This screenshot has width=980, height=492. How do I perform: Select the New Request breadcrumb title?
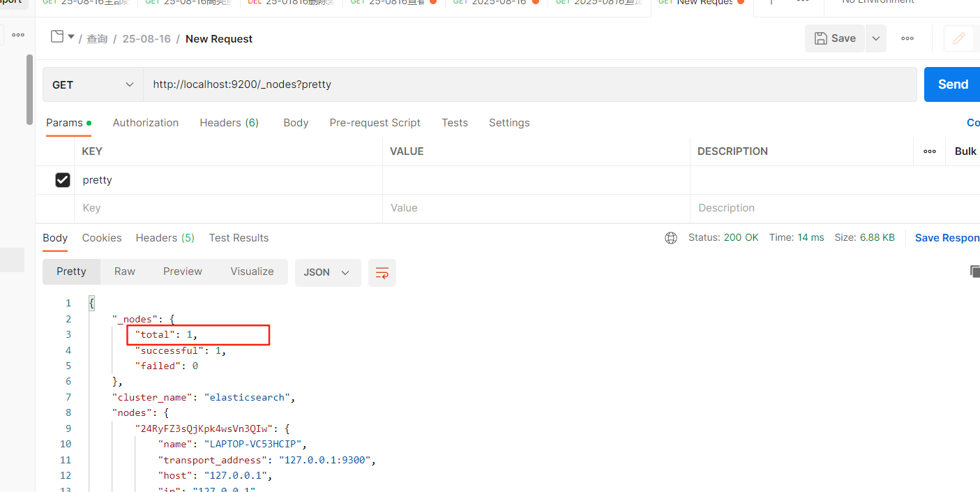[x=219, y=39]
